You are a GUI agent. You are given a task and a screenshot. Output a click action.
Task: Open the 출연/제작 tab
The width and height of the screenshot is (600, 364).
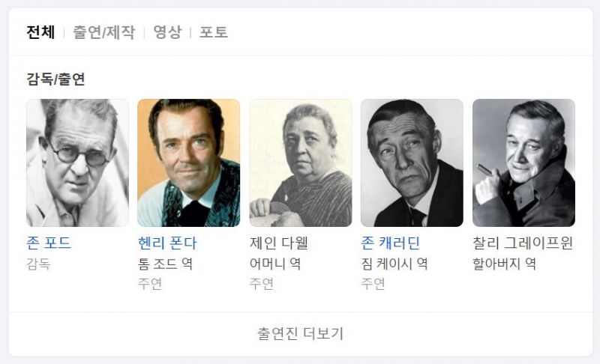coord(103,32)
